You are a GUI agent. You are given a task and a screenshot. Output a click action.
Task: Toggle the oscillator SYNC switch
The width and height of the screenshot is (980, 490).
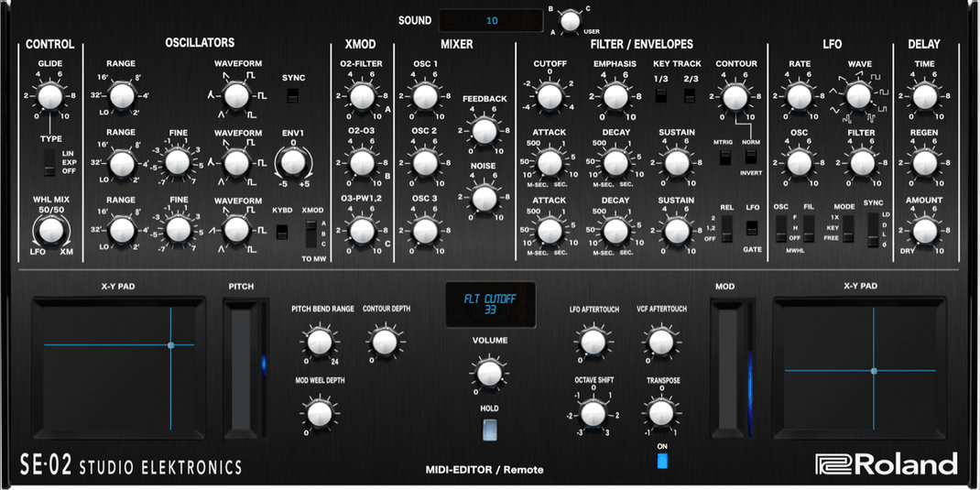pyautogui.click(x=291, y=96)
